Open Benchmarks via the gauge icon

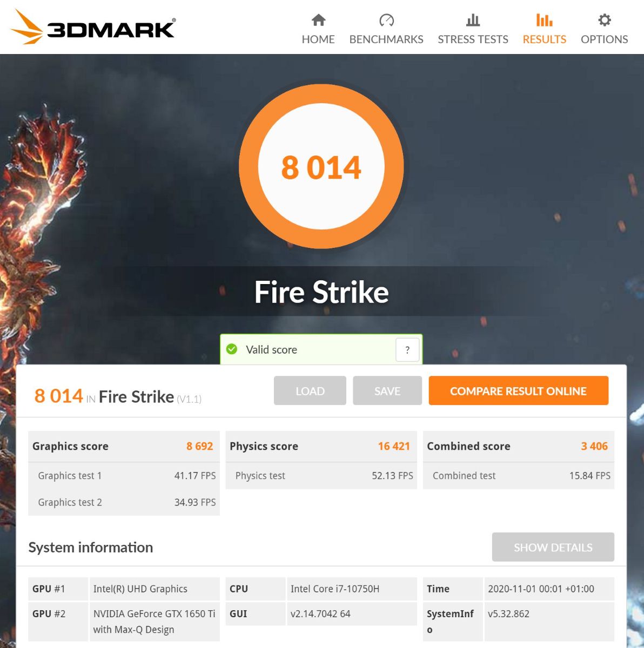pyautogui.click(x=386, y=21)
